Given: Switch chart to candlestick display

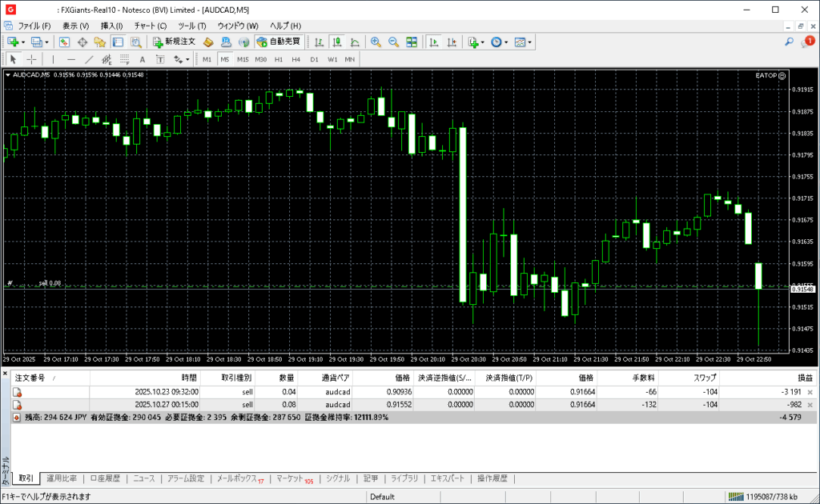Looking at the screenshot, I should pos(337,42).
